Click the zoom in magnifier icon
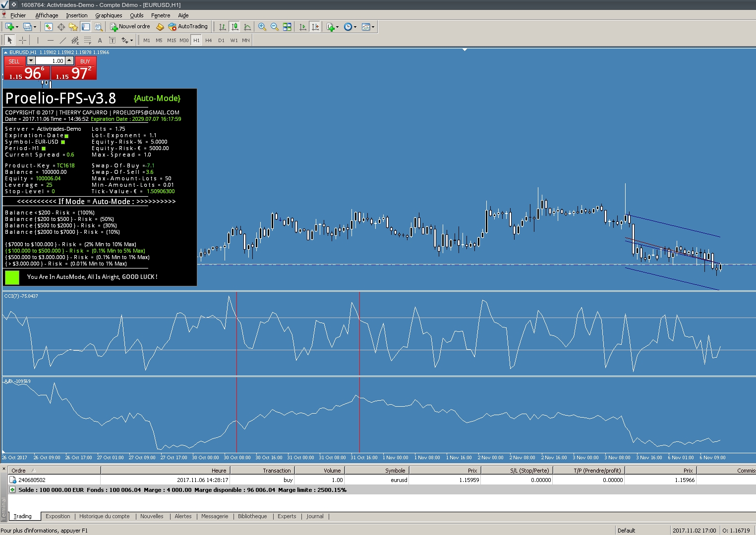Screen dimensions: 756x535 [262, 27]
